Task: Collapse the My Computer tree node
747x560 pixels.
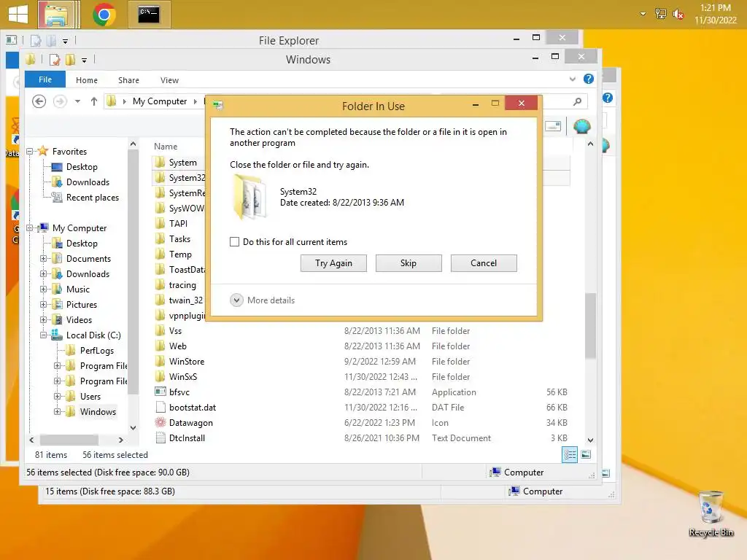Action: click(29, 228)
